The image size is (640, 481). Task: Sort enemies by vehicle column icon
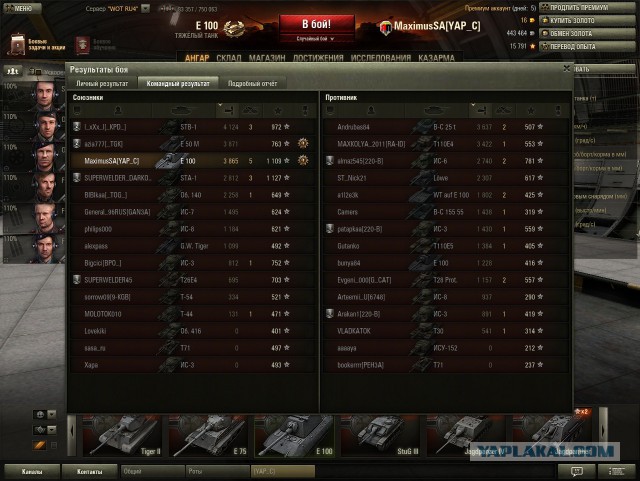pyautogui.click(x=436, y=110)
